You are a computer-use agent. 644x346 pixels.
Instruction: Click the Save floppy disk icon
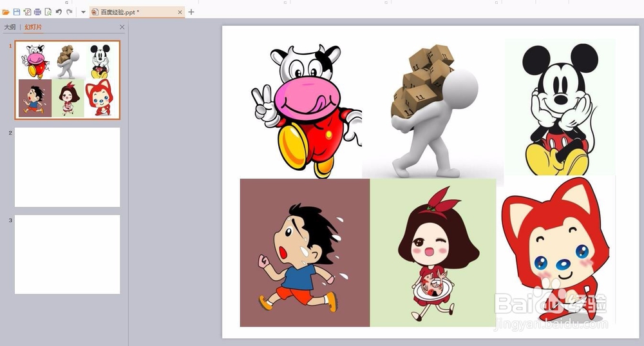pos(17,12)
